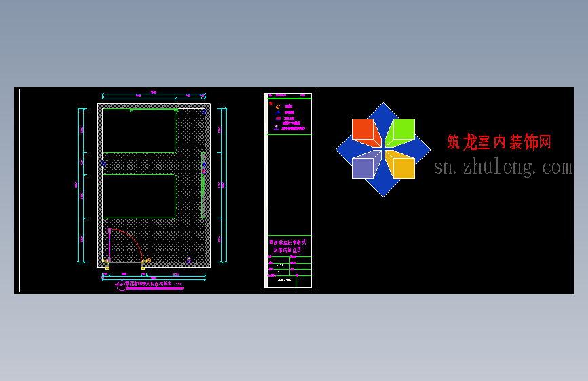
Task: Select the green fixture on the plan's right wall
Action: [203, 185]
